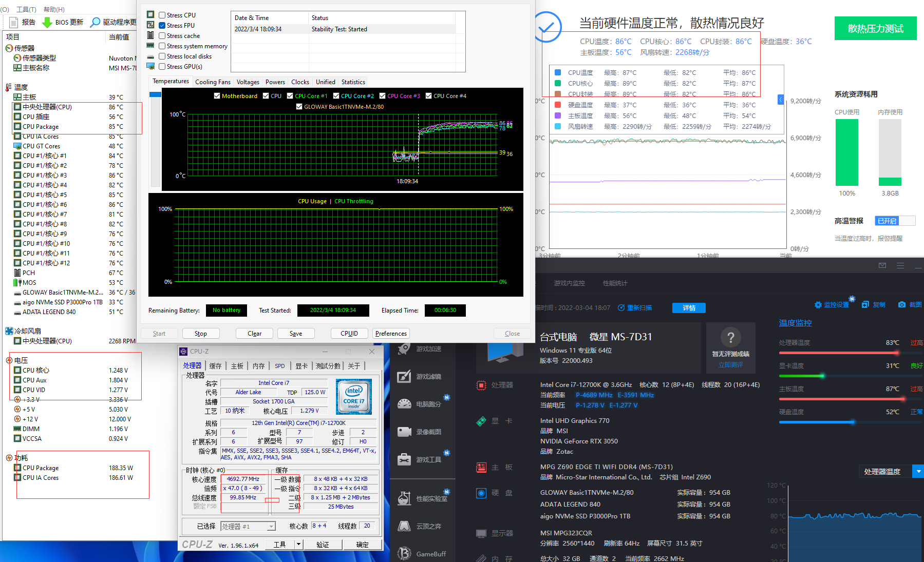Collapse the power consumption tree section

point(9,458)
